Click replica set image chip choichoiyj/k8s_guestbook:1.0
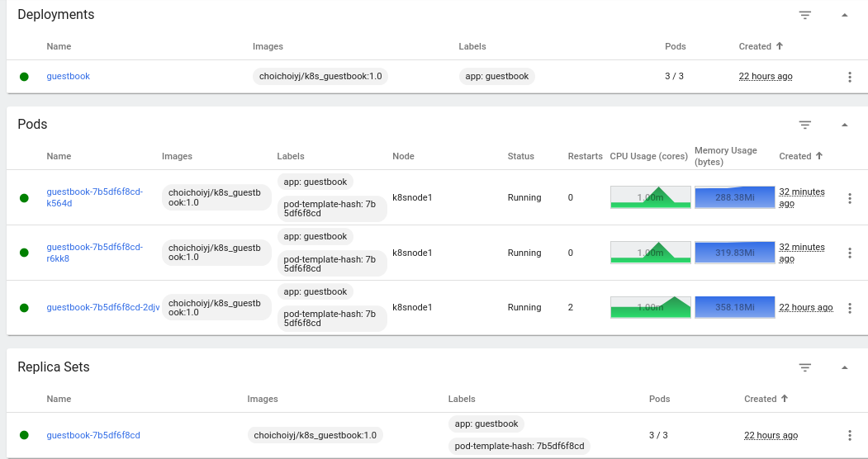 pyautogui.click(x=315, y=435)
